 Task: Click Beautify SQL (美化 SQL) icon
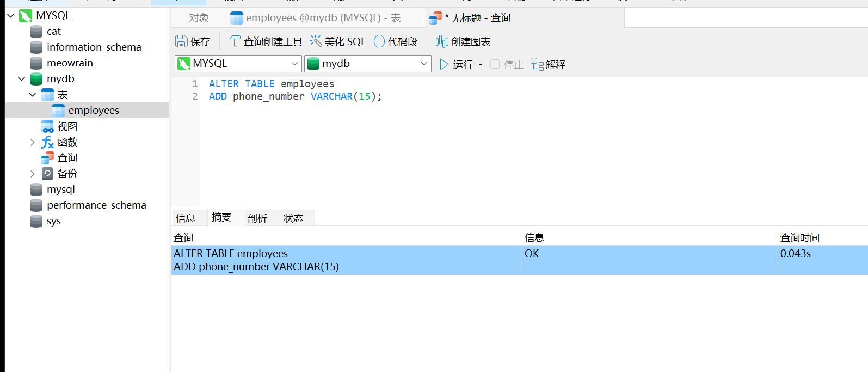pos(316,41)
